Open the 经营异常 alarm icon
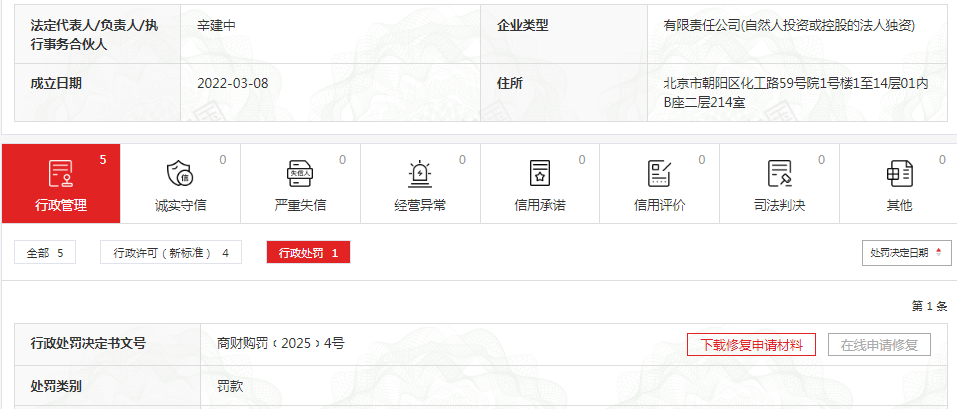Screen dimensions: 957x409 click(420, 173)
